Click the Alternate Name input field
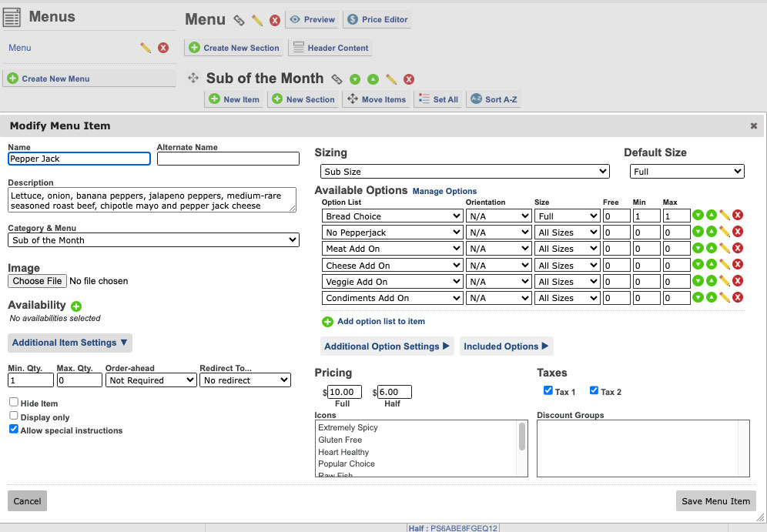The image size is (767, 532). (x=228, y=159)
